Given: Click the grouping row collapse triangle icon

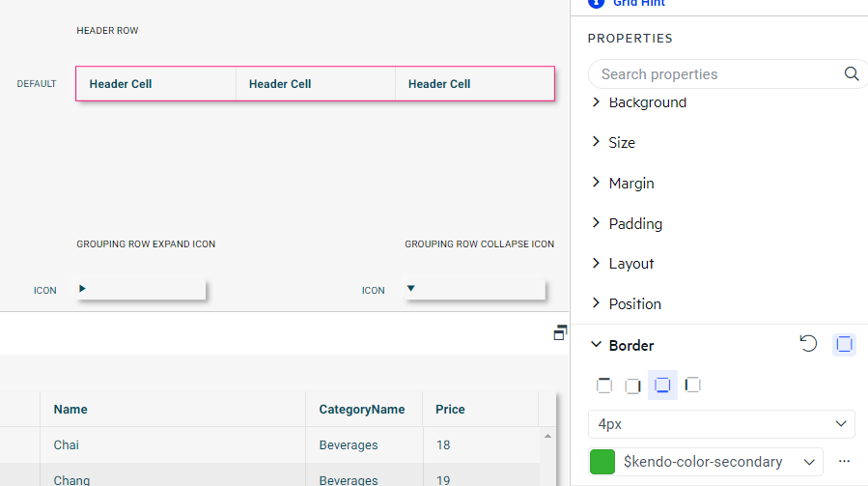Looking at the screenshot, I should 410,289.
